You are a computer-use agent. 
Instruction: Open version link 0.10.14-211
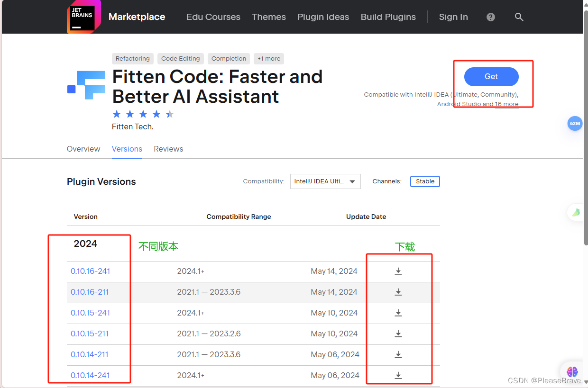[90, 354]
